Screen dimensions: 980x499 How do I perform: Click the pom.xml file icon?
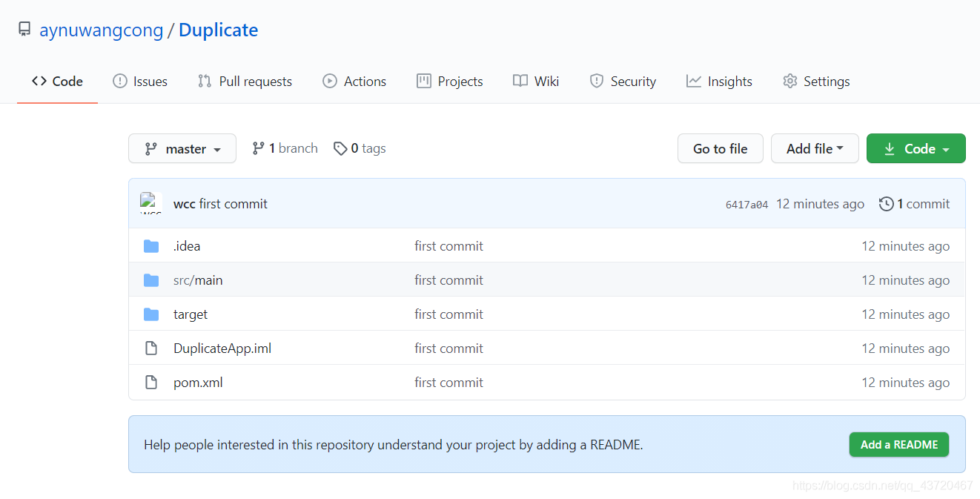[151, 383]
